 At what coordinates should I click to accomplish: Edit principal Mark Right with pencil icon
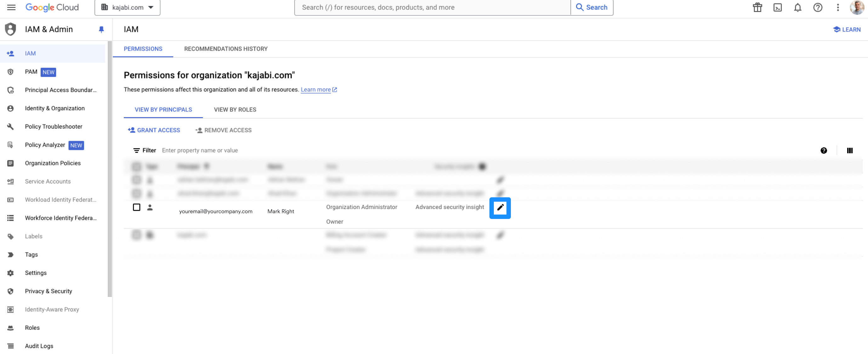pos(500,208)
